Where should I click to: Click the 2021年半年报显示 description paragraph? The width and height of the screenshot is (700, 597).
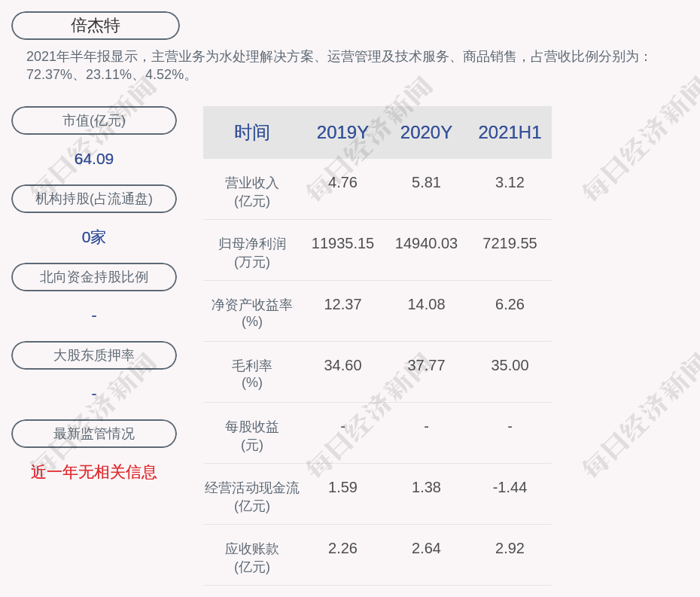[338, 65]
